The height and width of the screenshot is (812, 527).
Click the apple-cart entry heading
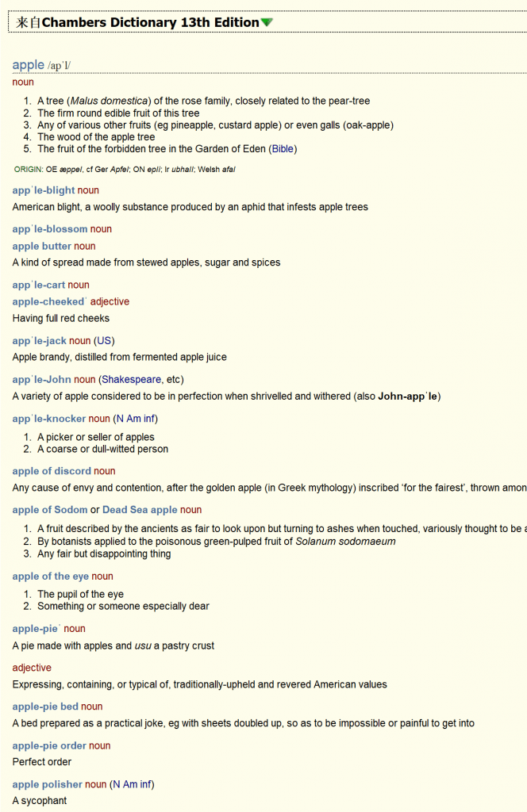pos(39,285)
